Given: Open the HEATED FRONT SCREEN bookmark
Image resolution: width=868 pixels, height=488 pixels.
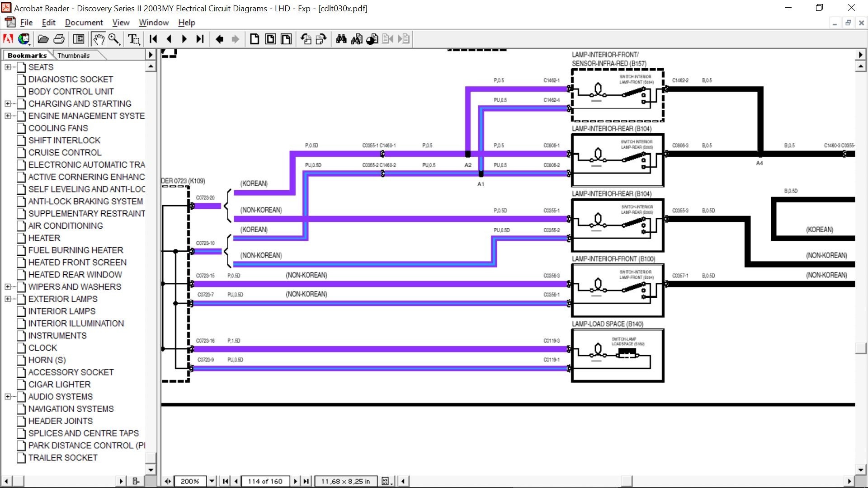Looking at the screenshot, I should [x=77, y=263].
